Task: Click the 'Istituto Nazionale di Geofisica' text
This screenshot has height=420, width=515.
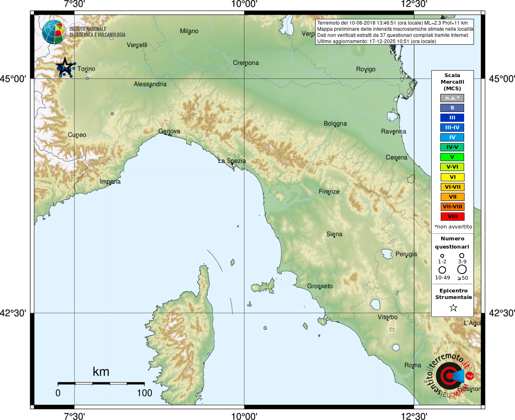Action: click(x=97, y=32)
